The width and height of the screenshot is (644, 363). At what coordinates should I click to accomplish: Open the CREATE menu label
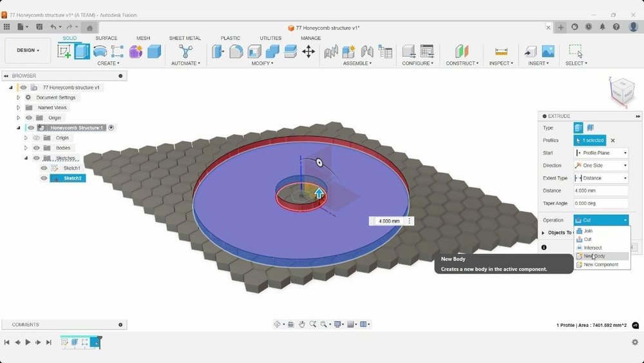tap(108, 63)
